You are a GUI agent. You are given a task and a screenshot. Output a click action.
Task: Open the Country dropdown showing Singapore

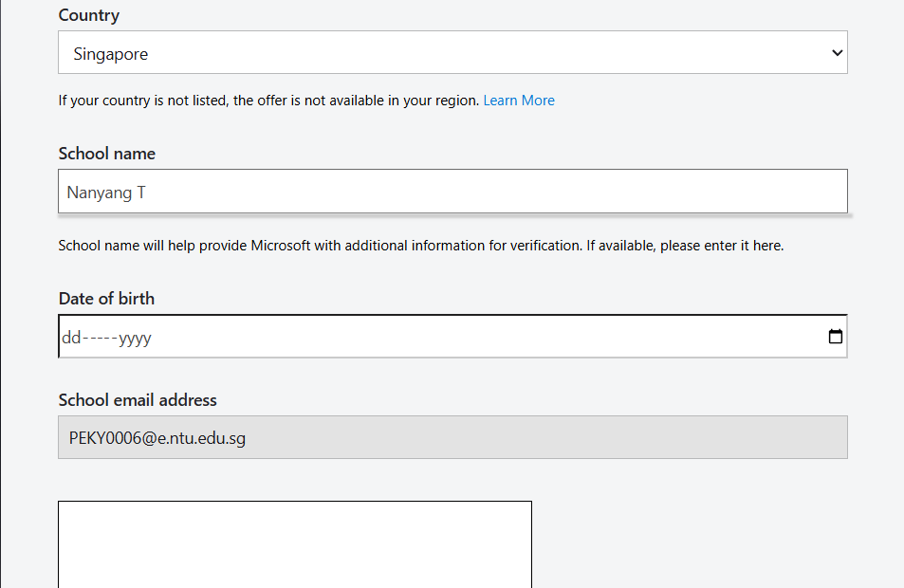click(x=452, y=52)
